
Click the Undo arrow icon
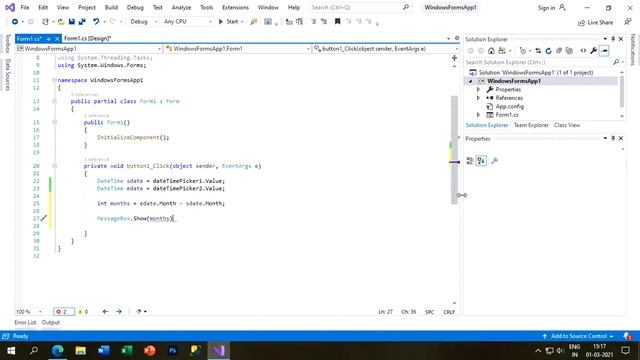tap(96, 22)
